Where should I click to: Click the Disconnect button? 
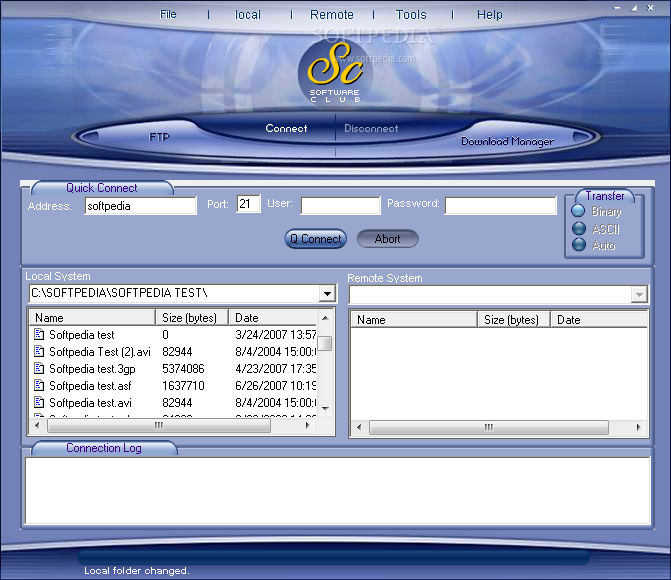pos(371,128)
